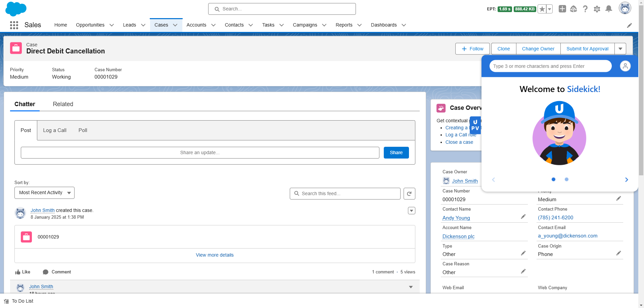Refresh the Chatter feed
644x308 pixels.
coord(409,193)
